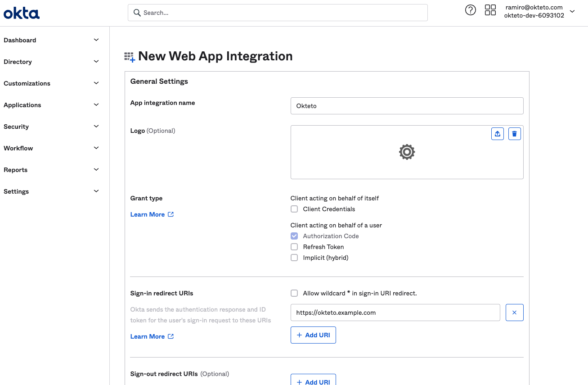Image resolution: width=588 pixels, height=385 pixels.
Task: Remove the okteto.example.com URI with the X
Action: 515,313
